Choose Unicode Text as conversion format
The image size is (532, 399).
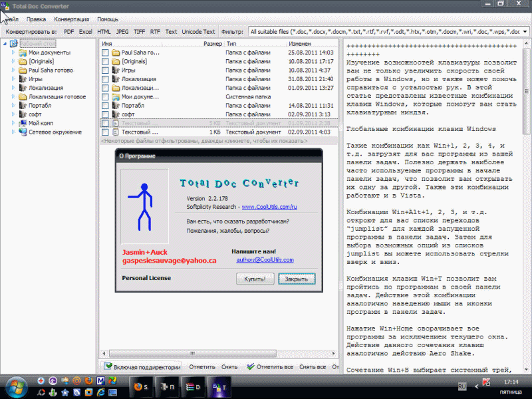198,31
